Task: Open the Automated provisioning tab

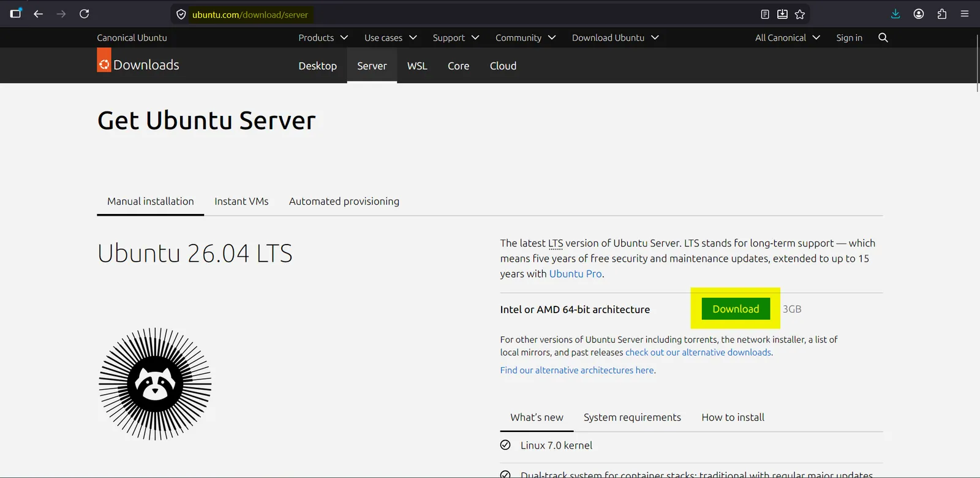Action: (x=344, y=201)
